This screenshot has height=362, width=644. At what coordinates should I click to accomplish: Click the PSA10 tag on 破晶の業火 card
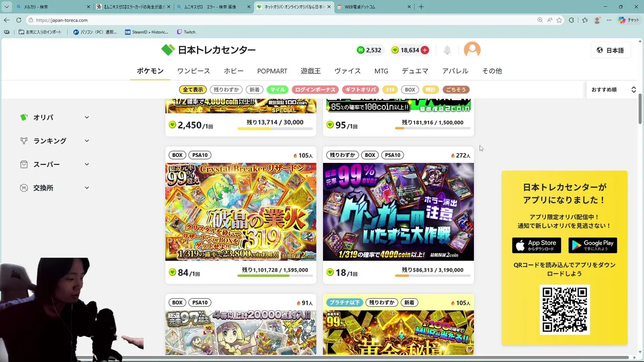(200, 155)
